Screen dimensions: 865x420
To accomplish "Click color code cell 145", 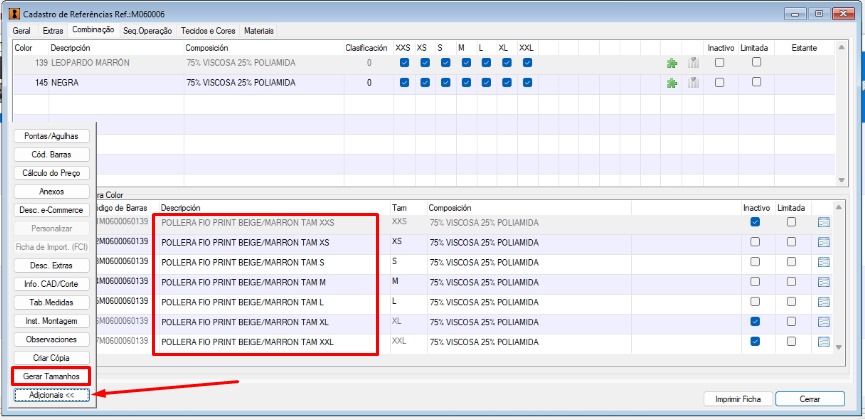I will pos(31,83).
